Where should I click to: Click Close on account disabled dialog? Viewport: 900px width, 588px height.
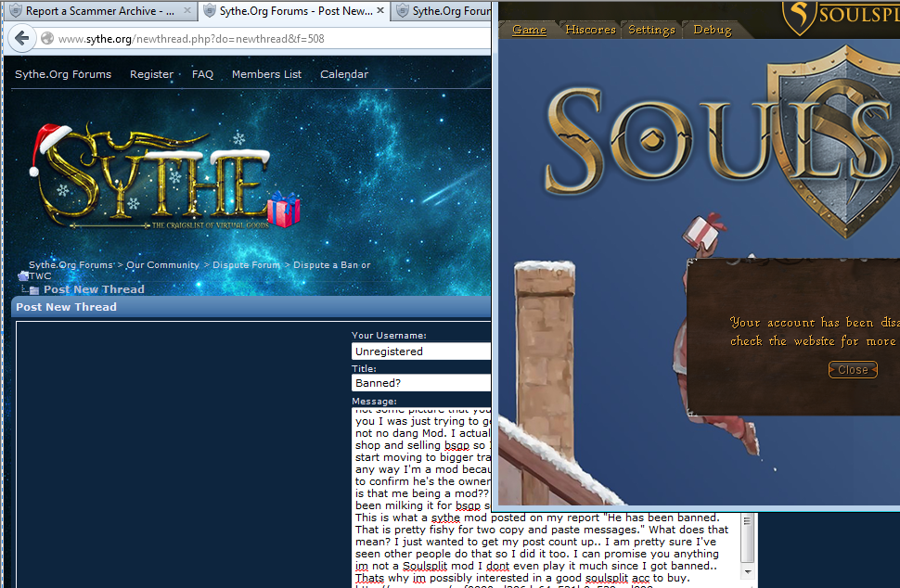click(853, 370)
